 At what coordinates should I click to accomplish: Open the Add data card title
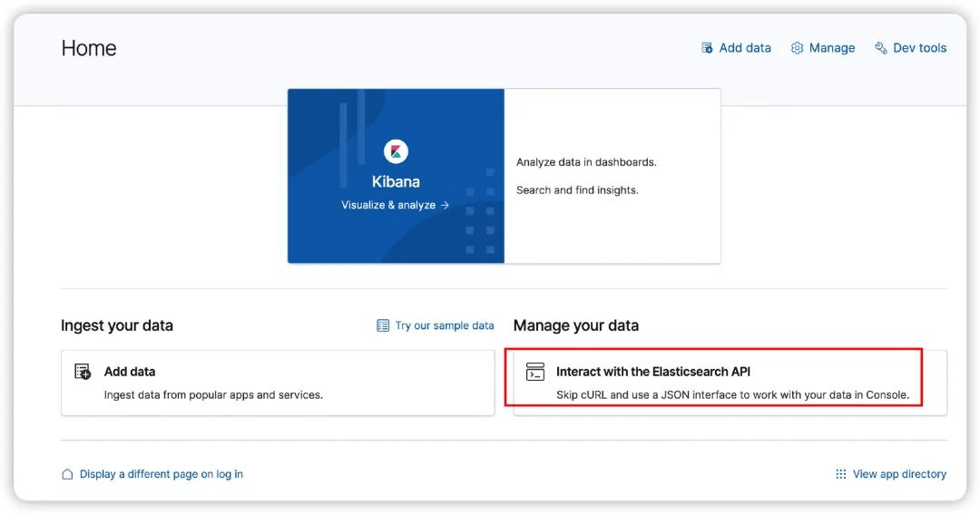130,372
